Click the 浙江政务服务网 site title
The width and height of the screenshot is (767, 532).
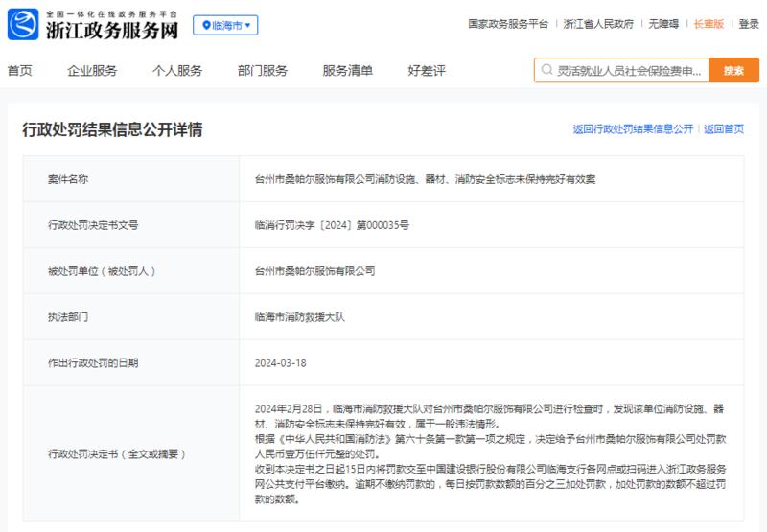coord(112,31)
